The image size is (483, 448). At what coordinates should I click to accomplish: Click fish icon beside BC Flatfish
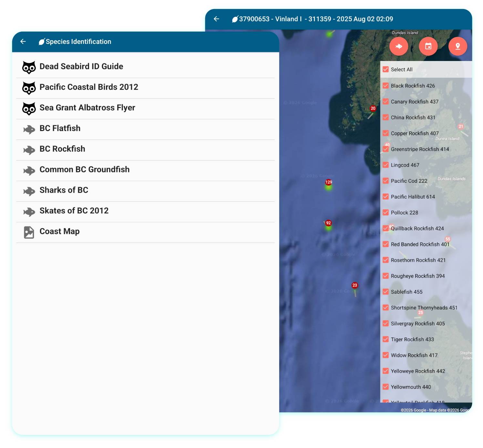[29, 129]
